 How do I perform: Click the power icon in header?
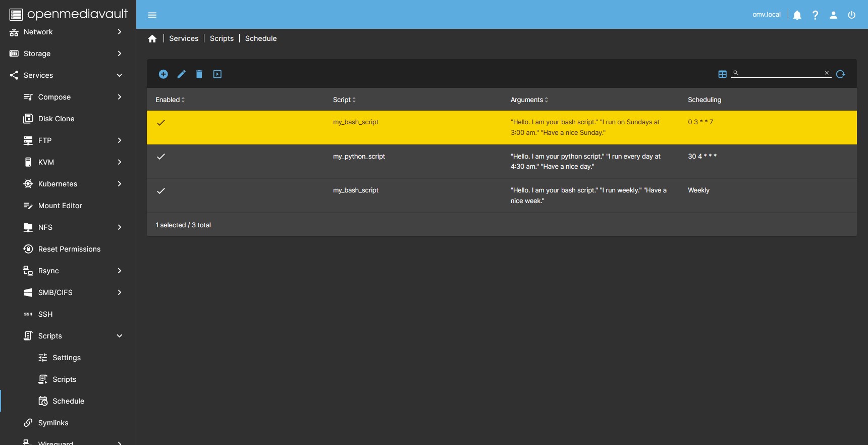coord(851,15)
